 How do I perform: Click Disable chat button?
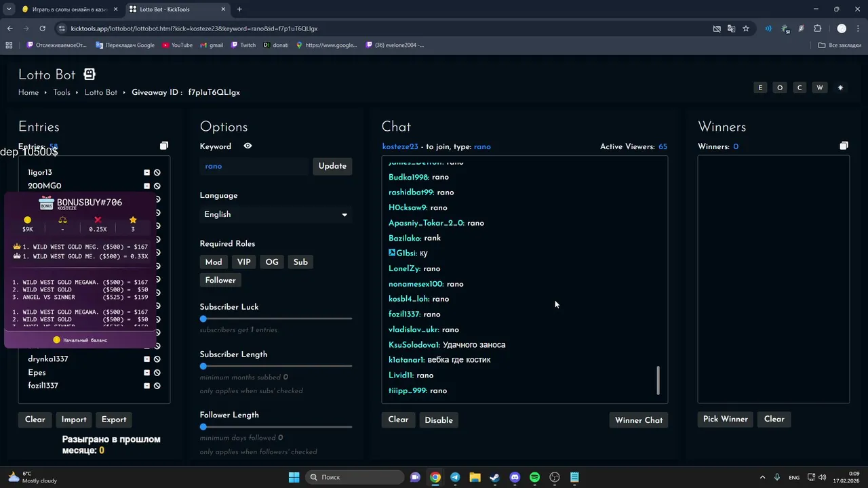(439, 420)
